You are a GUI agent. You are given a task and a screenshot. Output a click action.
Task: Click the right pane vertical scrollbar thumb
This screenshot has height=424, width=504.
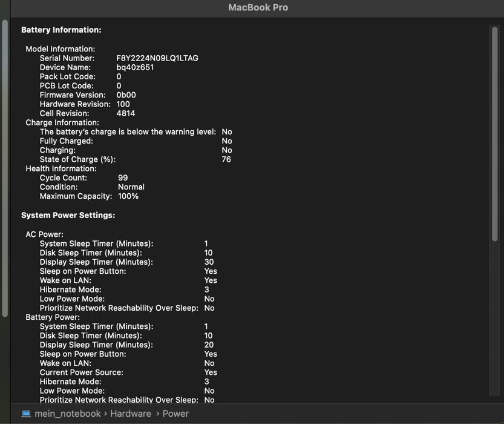(x=494, y=134)
